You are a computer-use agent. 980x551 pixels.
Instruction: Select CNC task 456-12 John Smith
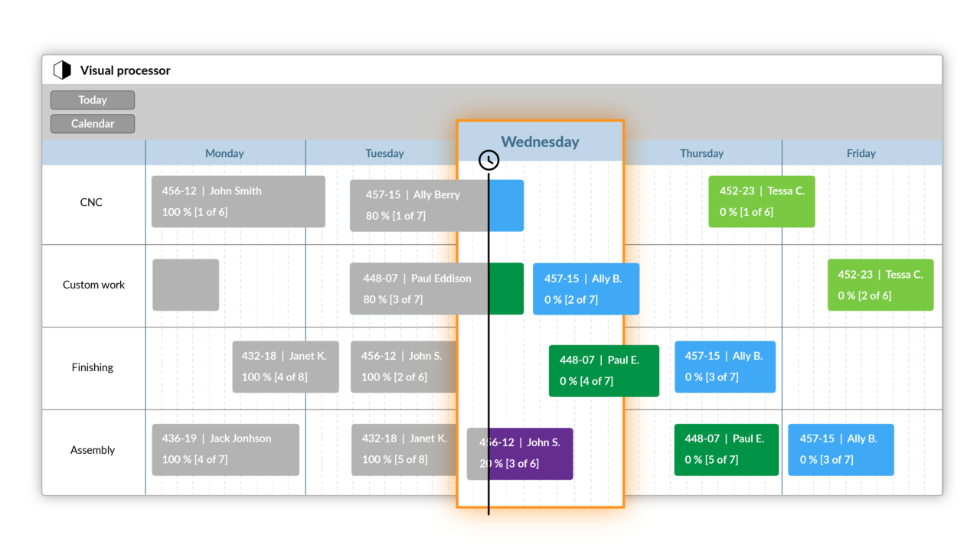tap(238, 201)
